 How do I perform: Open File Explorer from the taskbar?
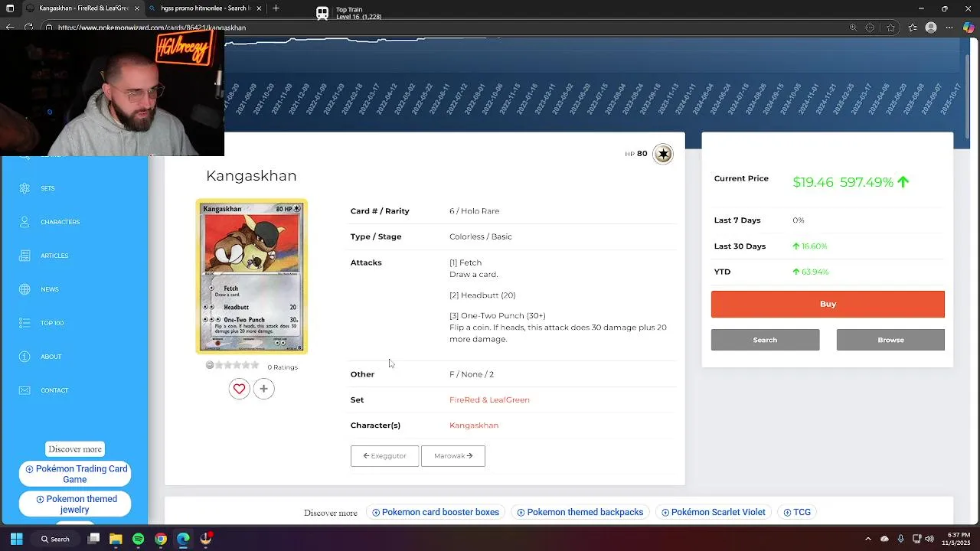[116, 539]
